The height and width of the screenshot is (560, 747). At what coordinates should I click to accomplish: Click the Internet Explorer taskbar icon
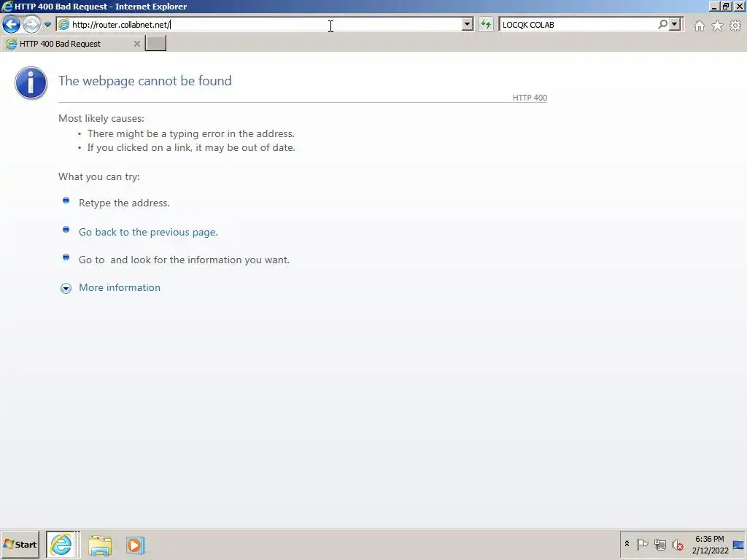coord(61,545)
